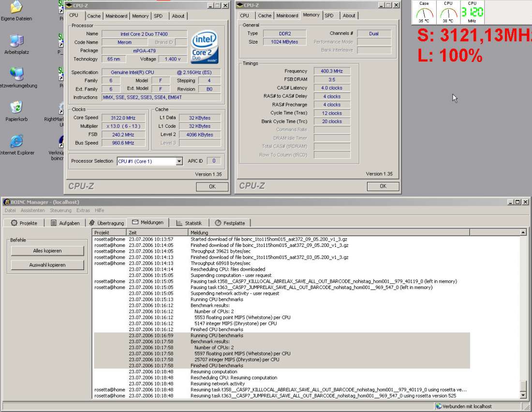Select the 'Throughput 39621 bytes/sec' message

[281, 251]
